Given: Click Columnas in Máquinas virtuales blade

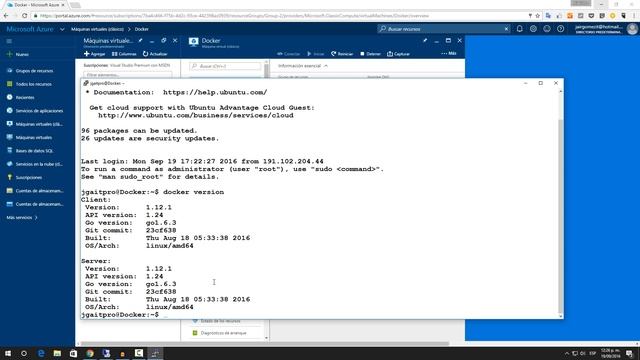Looking at the screenshot, I should click(124, 54).
